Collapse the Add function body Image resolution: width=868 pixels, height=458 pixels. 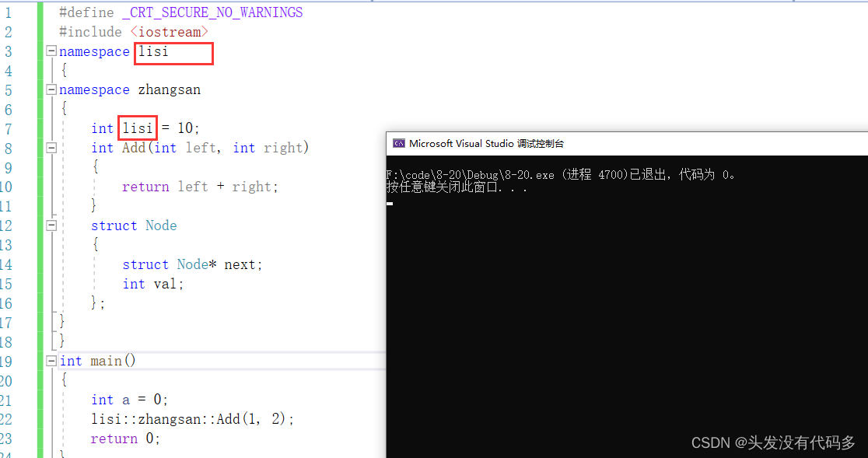51,148
